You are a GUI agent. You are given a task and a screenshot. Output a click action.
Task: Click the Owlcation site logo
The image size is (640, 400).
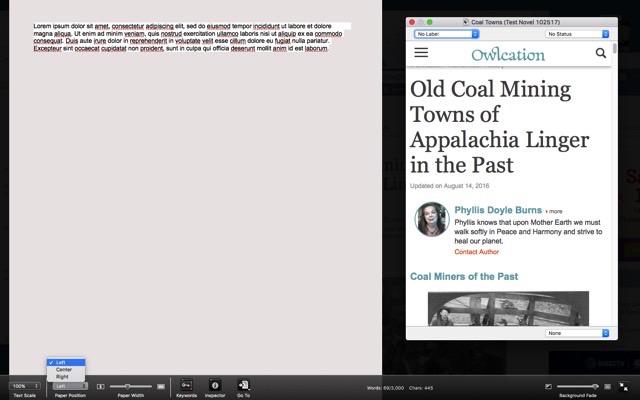pyautogui.click(x=508, y=54)
